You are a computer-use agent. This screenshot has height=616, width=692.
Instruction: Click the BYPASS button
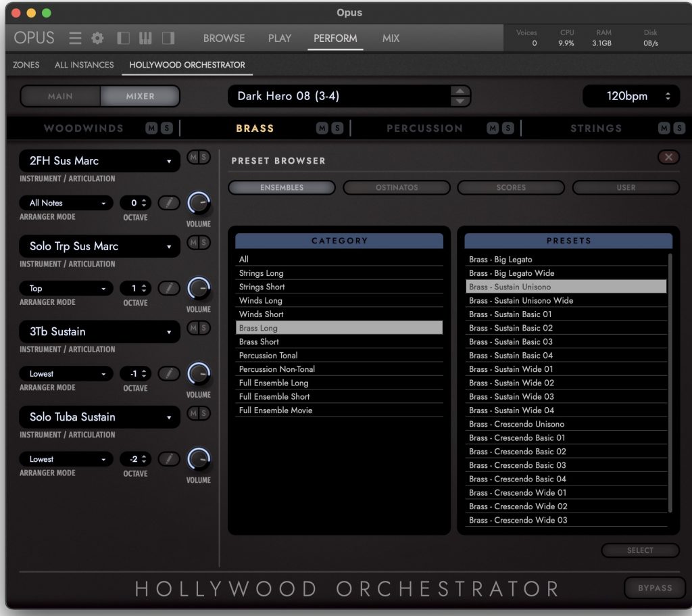(655, 588)
